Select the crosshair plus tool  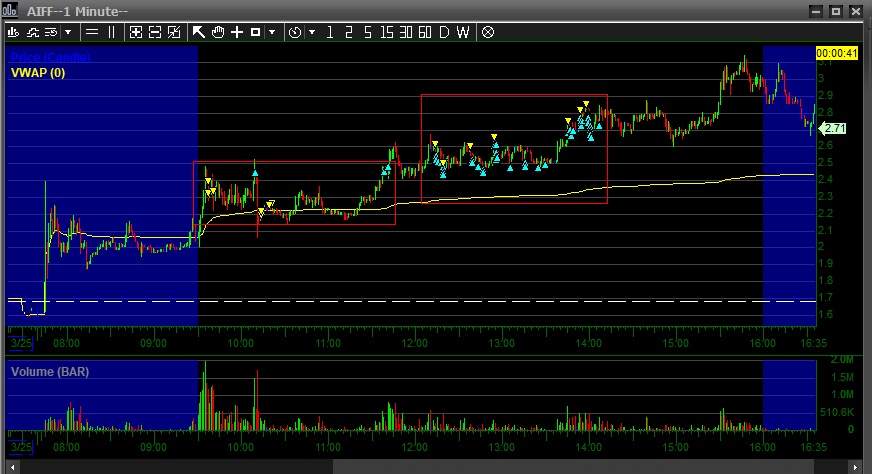click(x=237, y=32)
